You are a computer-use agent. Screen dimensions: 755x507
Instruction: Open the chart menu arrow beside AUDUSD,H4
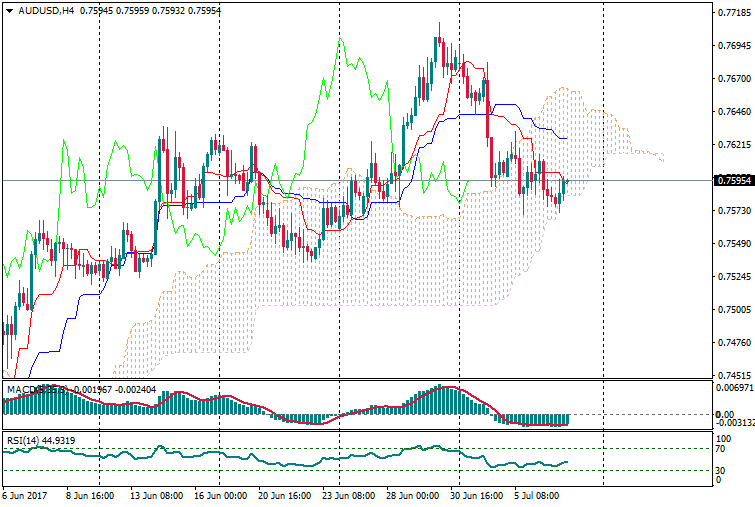coord(9,11)
